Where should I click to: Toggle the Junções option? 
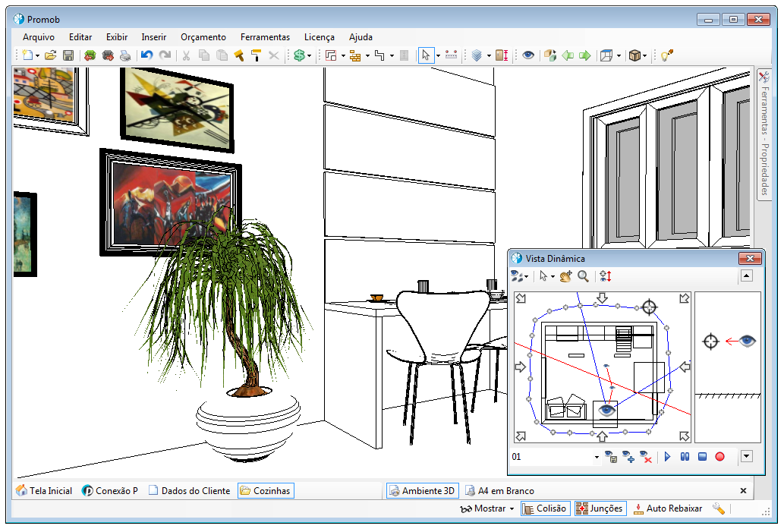point(600,508)
